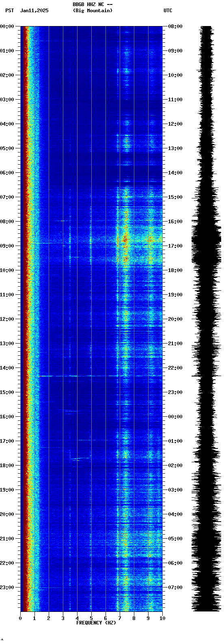Select the UTC time label 03:00

pyautogui.click(x=175, y=490)
